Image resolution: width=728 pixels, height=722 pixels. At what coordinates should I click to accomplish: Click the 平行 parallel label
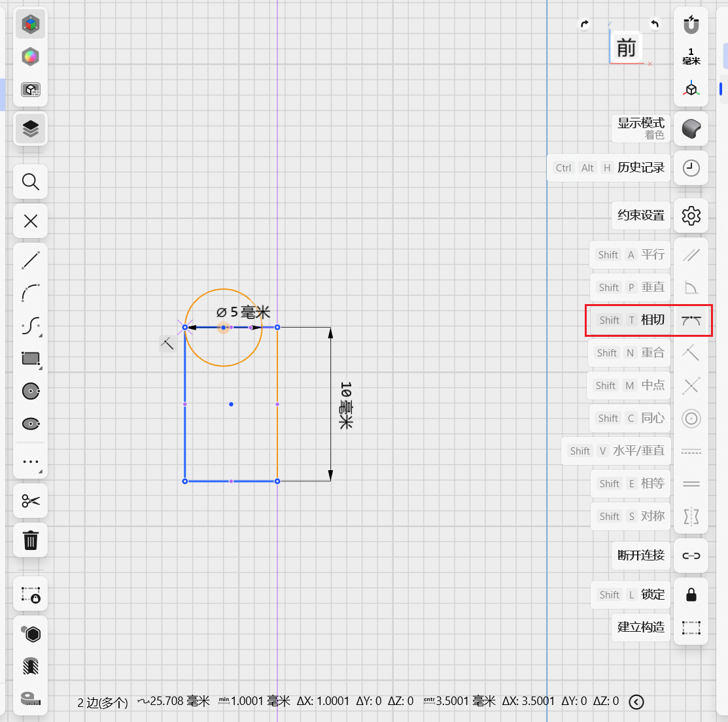point(652,255)
